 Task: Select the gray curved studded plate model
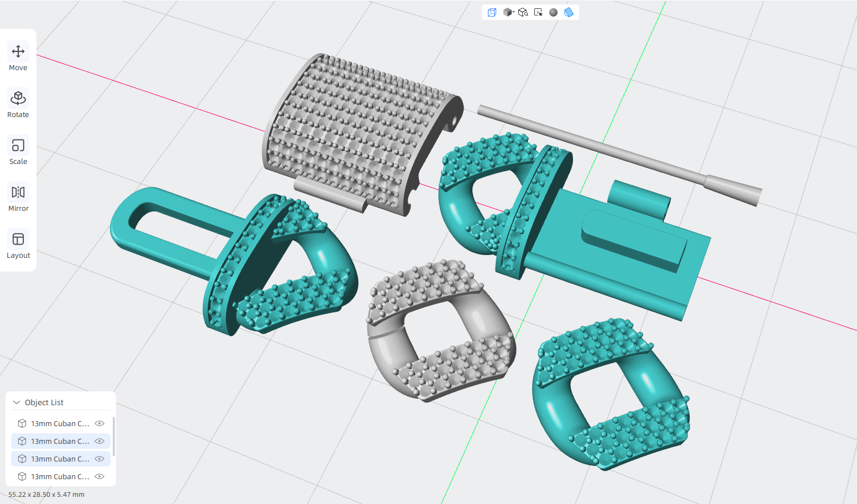click(354, 132)
